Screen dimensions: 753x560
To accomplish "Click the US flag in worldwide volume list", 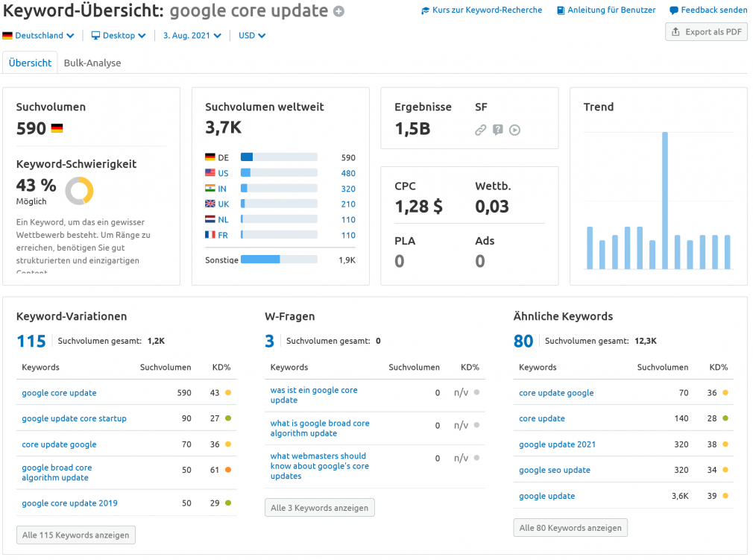I will click(209, 173).
